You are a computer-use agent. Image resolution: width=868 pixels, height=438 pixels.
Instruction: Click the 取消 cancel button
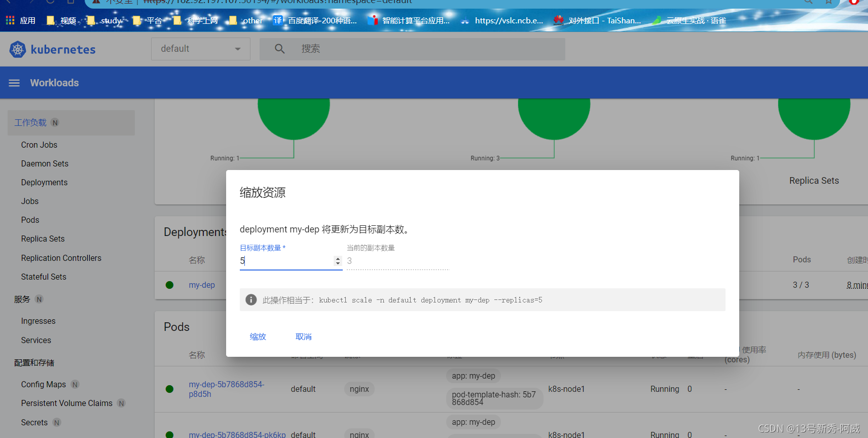coord(303,336)
